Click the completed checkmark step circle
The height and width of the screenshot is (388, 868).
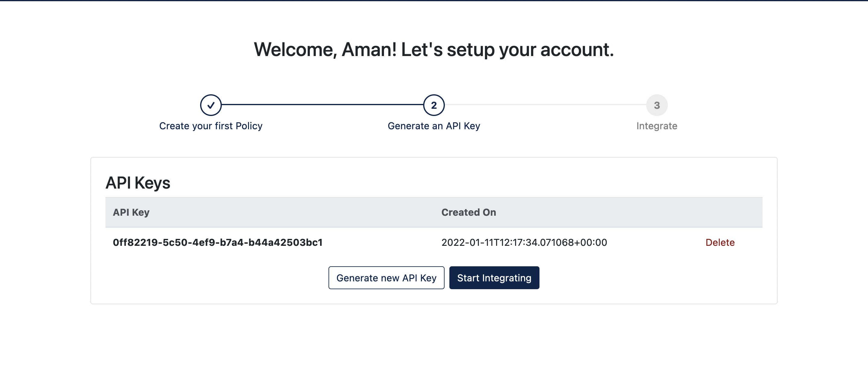pyautogui.click(x=211, y=105)
